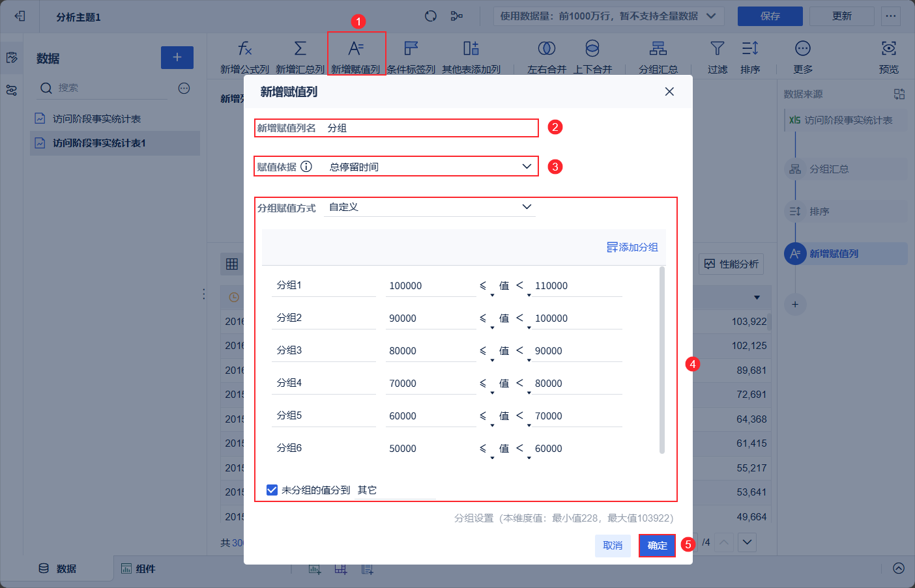Switch to the 数据 bottom tab
Screen dimensions: 915x588
point(57,568)
